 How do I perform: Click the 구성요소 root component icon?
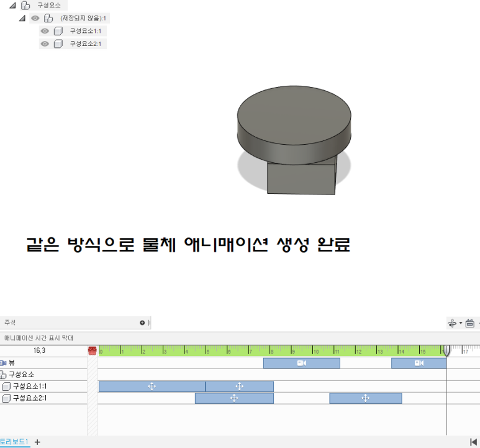click(x=25, y=5)
